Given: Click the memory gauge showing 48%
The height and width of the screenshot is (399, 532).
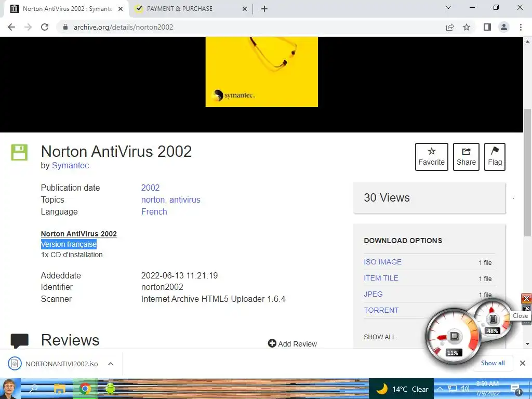Looking at the screenshot, I should [x=492, y=318].
